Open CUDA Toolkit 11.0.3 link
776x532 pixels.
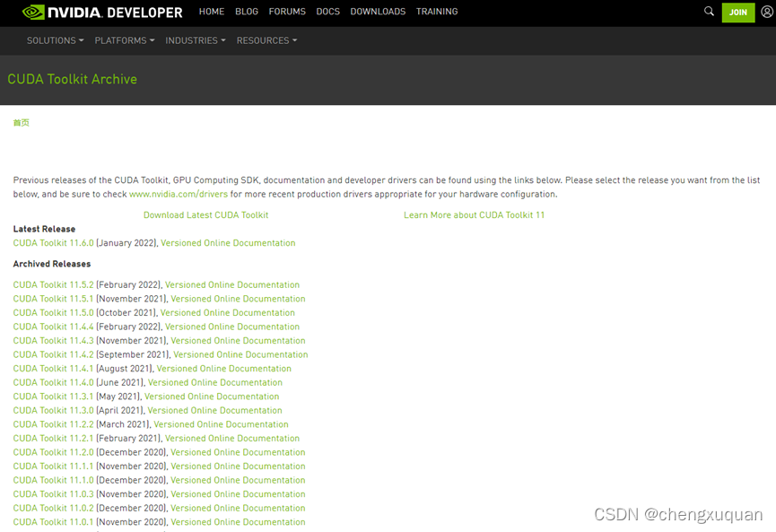(x=53, y=494)
